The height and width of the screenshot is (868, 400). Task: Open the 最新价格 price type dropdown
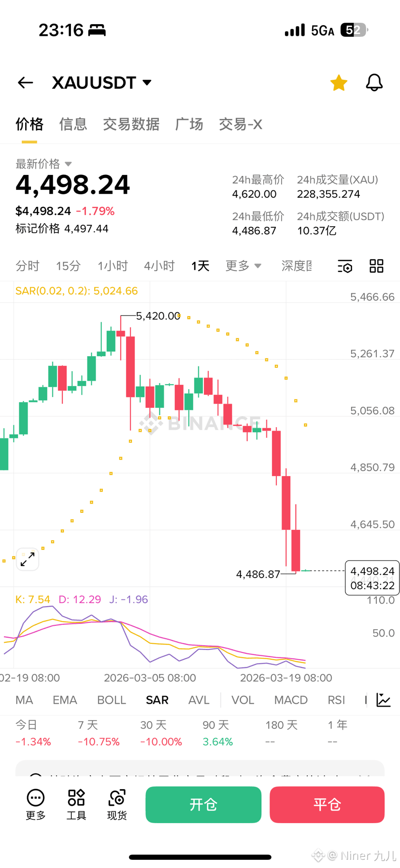point(68,164)
